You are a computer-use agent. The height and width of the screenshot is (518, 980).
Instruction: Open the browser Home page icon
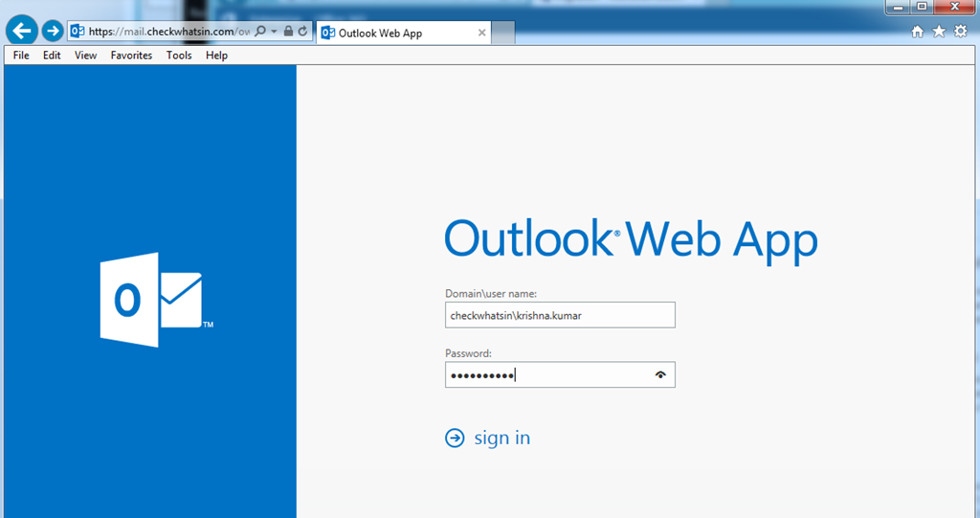[918, 32]
